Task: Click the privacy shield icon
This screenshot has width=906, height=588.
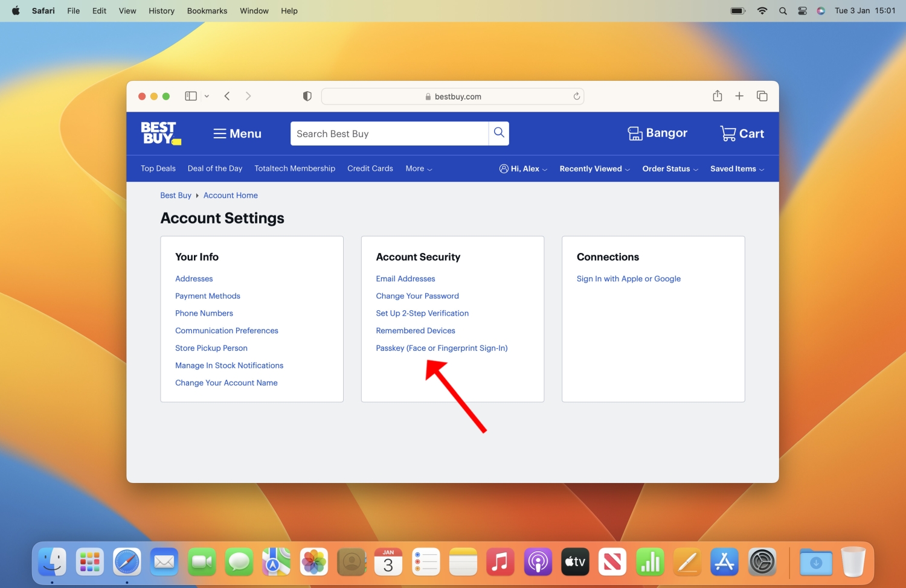Action: [x=307, y=96]
